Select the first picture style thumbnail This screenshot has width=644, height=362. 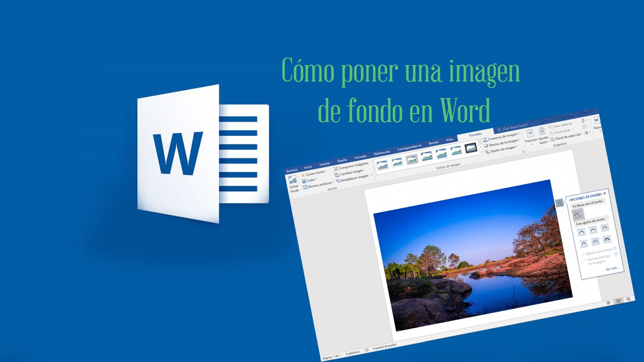pos(382,165)
